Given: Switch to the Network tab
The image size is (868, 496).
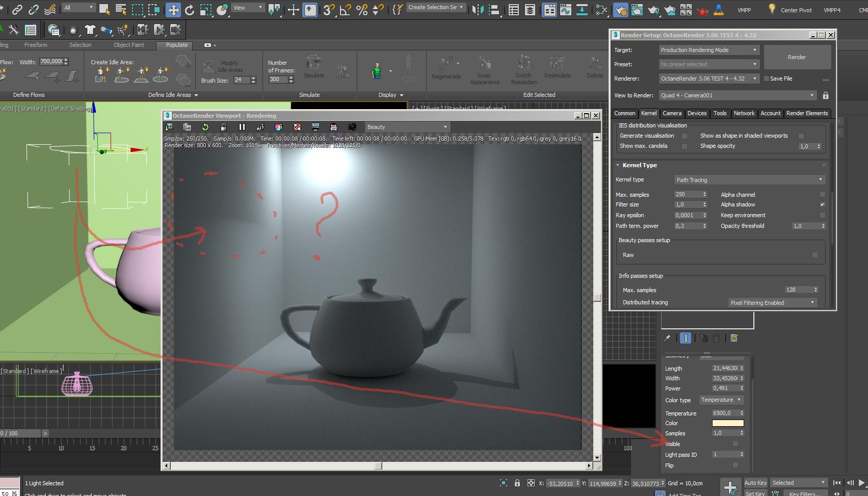Looking at the screenshot, I should (x=744, y=113).
